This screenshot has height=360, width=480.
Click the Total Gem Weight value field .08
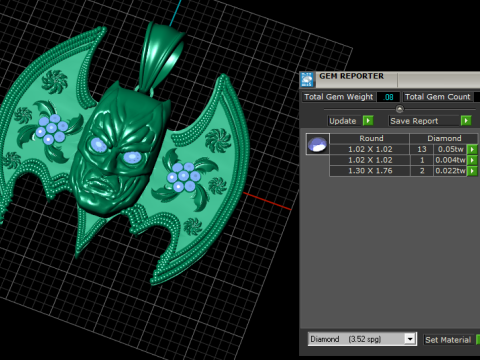(x=388, y=97)
